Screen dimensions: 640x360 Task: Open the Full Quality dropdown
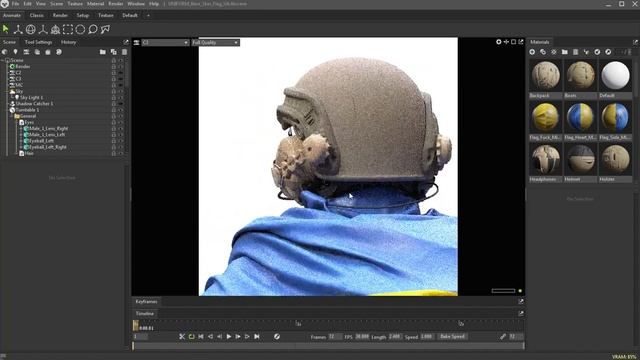(216, 42)
